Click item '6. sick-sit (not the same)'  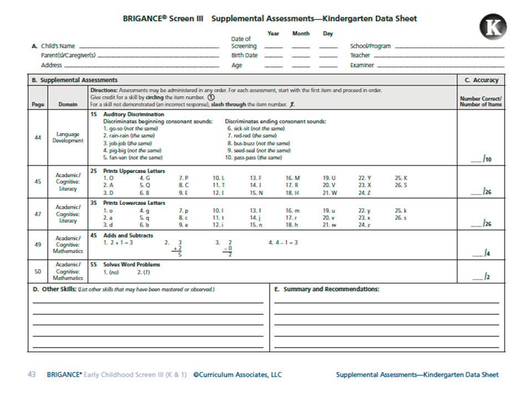click(x=256, y=129)
